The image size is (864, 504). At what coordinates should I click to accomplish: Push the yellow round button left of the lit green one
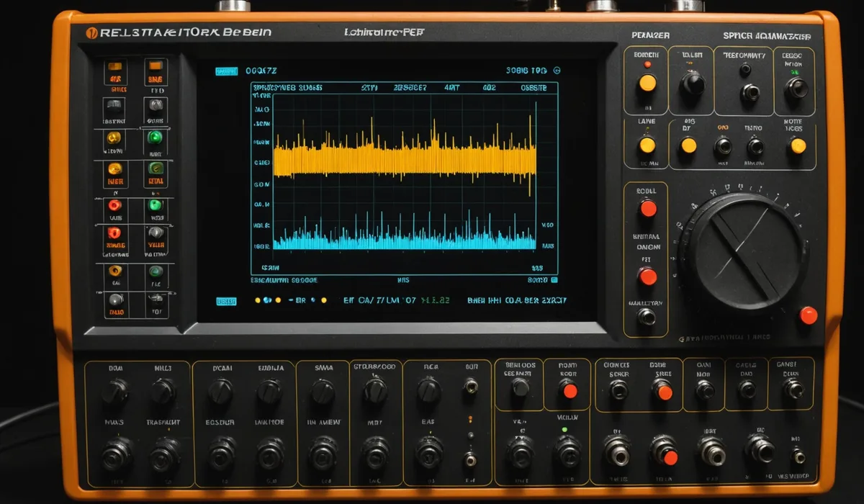114,137
